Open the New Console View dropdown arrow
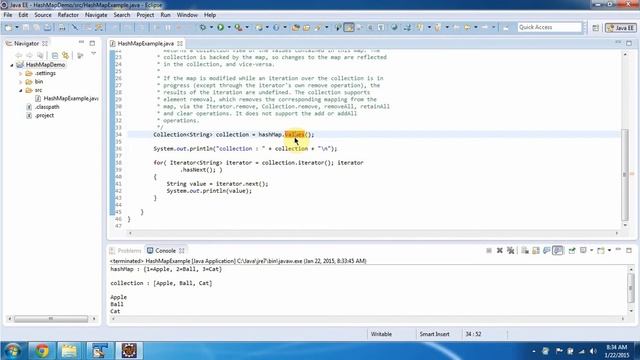 click(x=609, y=250)
